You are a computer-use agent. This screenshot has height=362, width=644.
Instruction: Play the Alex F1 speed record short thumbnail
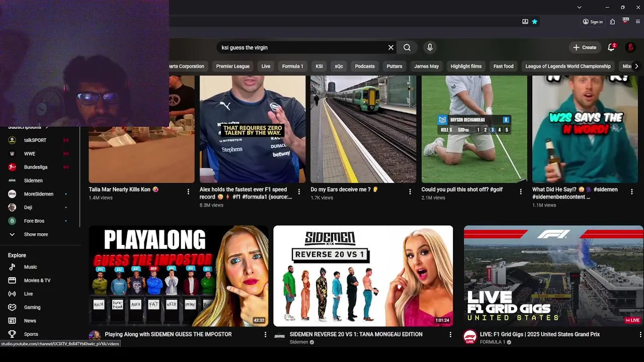(x=253, y=129)
